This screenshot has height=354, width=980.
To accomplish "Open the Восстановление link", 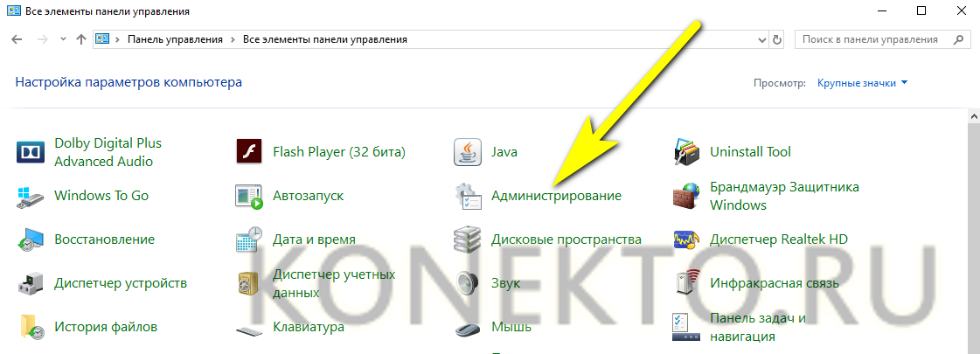I will pyautogui.click(x=104, y=239).
